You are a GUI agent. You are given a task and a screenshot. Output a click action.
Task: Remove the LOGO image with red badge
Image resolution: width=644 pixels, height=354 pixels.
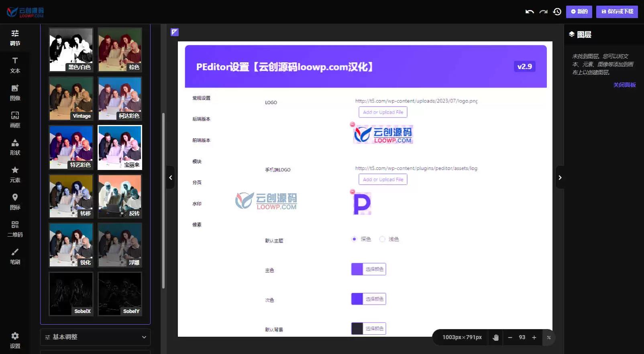click(353, 125)
